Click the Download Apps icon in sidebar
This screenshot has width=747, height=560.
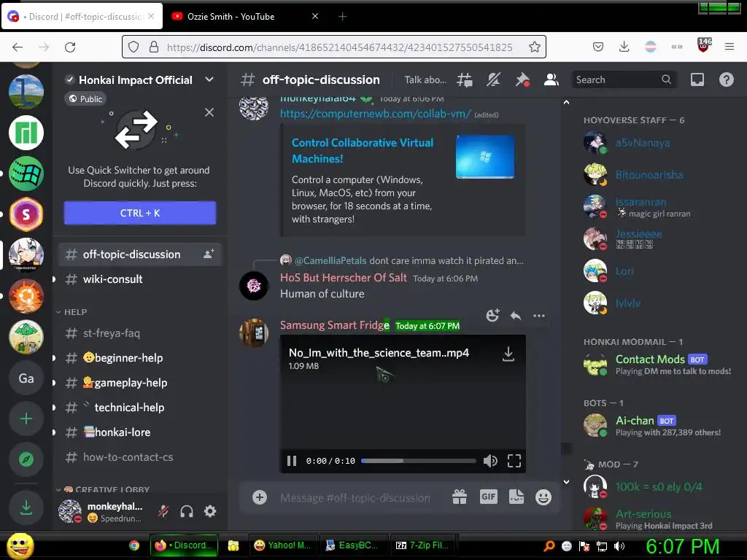(26, 507)
